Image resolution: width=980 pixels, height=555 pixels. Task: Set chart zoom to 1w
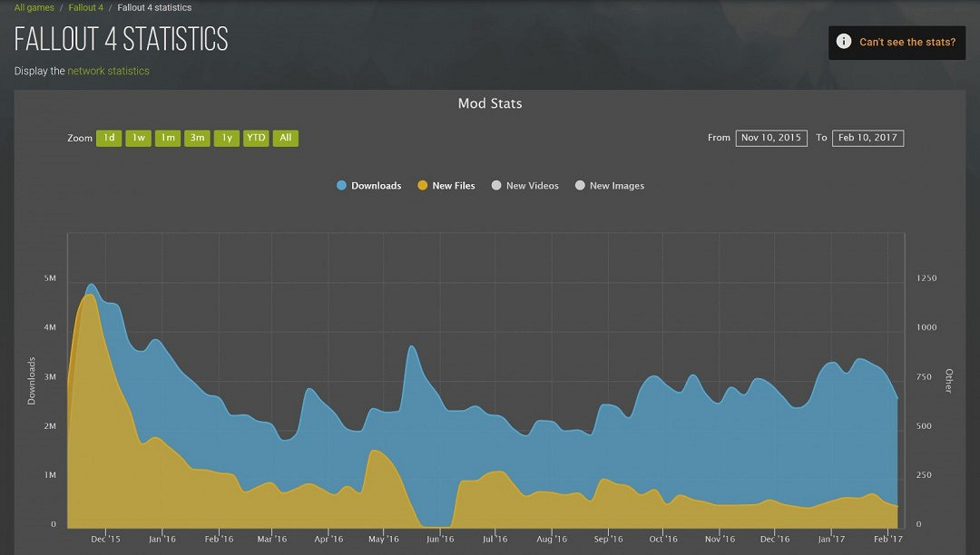click(x=138, y=138)
